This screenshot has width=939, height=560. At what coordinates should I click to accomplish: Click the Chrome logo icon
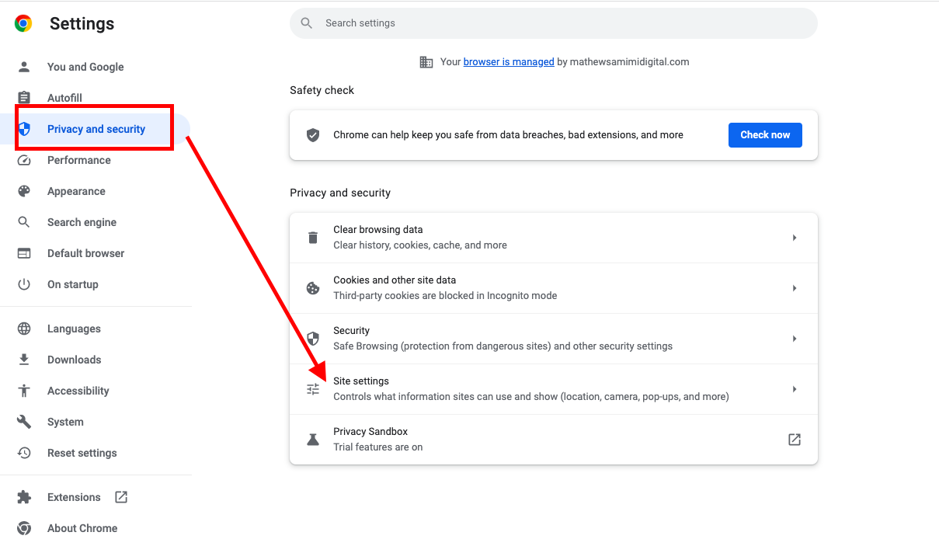pyautogui.click(x=23, y=24)
